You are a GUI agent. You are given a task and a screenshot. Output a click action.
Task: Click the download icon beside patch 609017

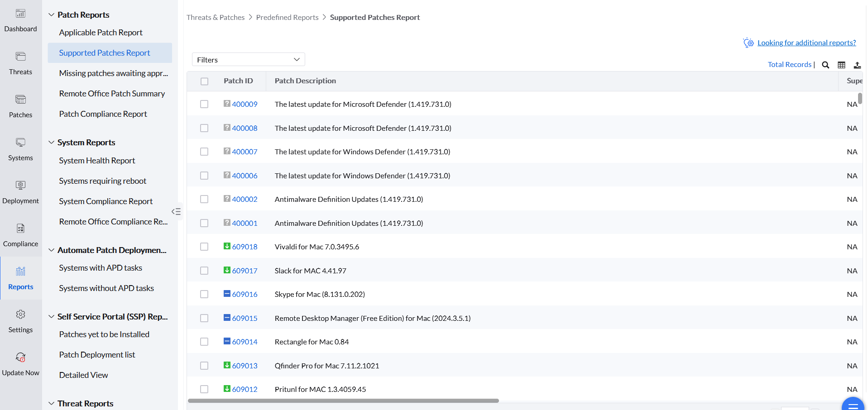click(227, 270)
